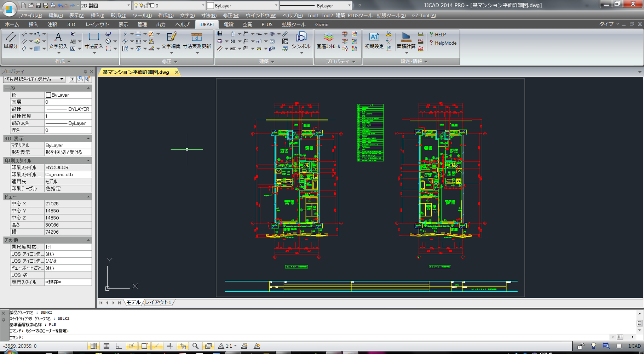Switch to the ホーム ribbon tab
Viewport: 644px width, 354px height.
pyautogui.click(x=12, y=24)
